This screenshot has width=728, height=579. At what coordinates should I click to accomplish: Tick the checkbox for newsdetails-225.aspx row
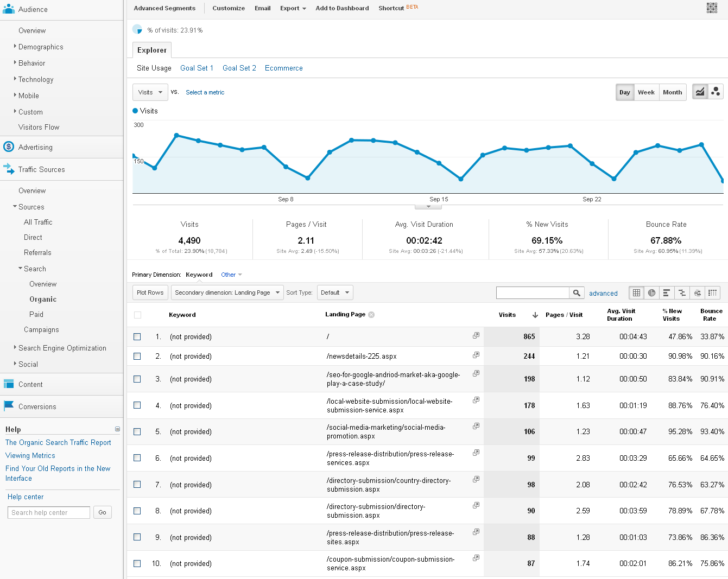pos(137,357)
